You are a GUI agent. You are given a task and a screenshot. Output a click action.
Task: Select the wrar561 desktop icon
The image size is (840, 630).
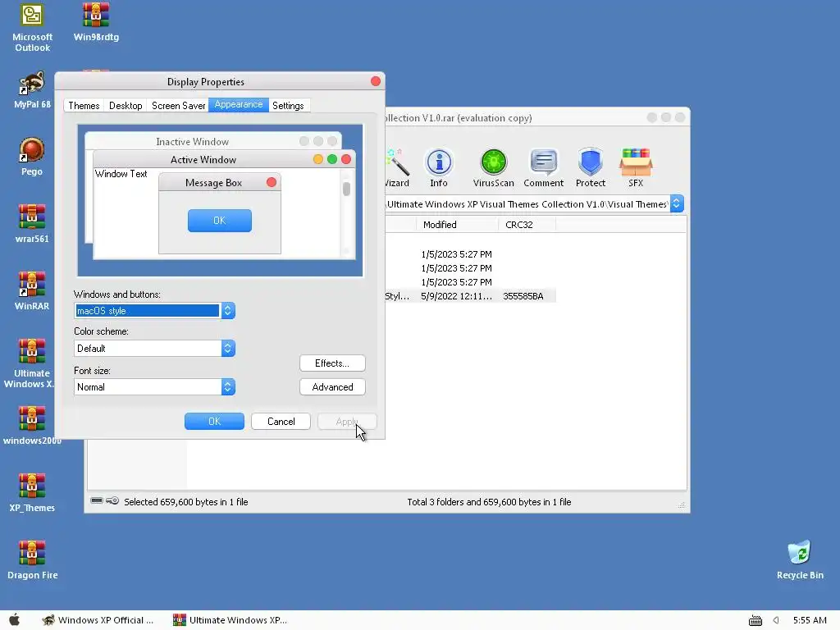click(32, 224)
